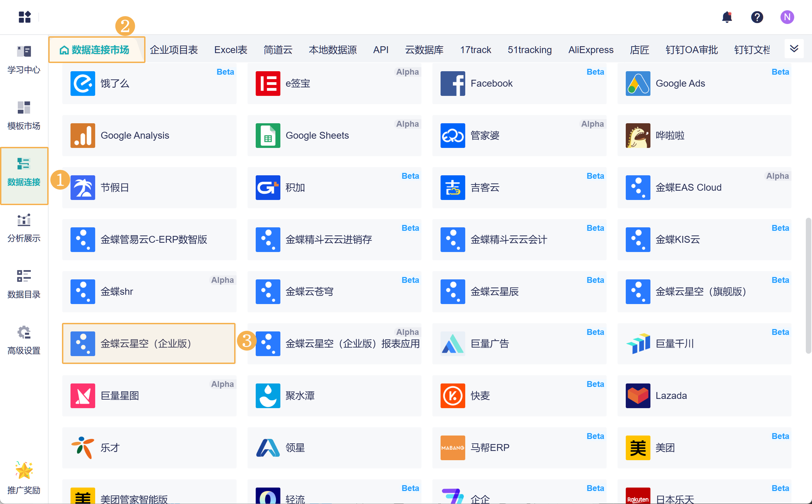Open the user avatar N menu
The width and height of the screenshot is (812, 504).
[787, 17]
